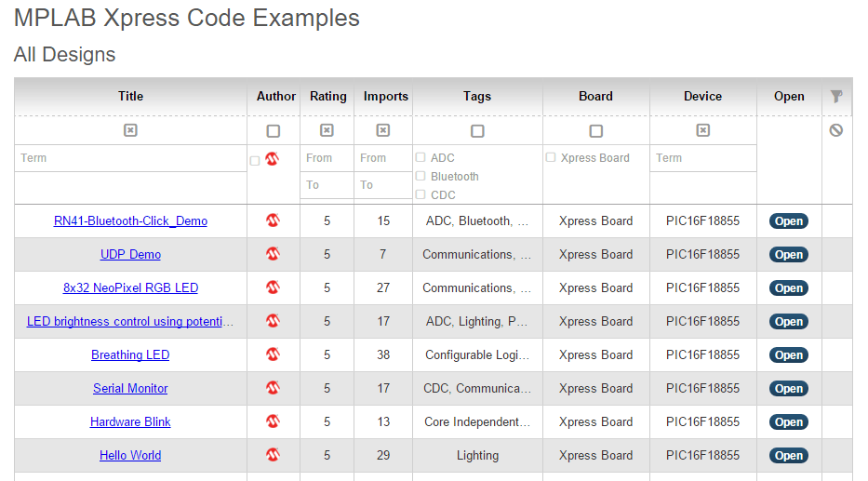Image resolution: width=868 pixels, height=481 pixels.
Task: Clear the Title filter with x icon
Action: click(130, 130)
